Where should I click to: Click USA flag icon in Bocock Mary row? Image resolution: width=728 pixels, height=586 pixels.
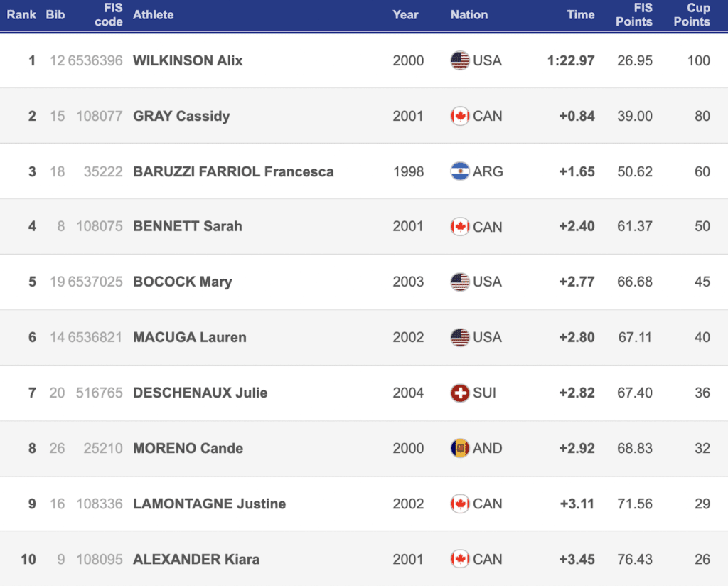[460, 282]
